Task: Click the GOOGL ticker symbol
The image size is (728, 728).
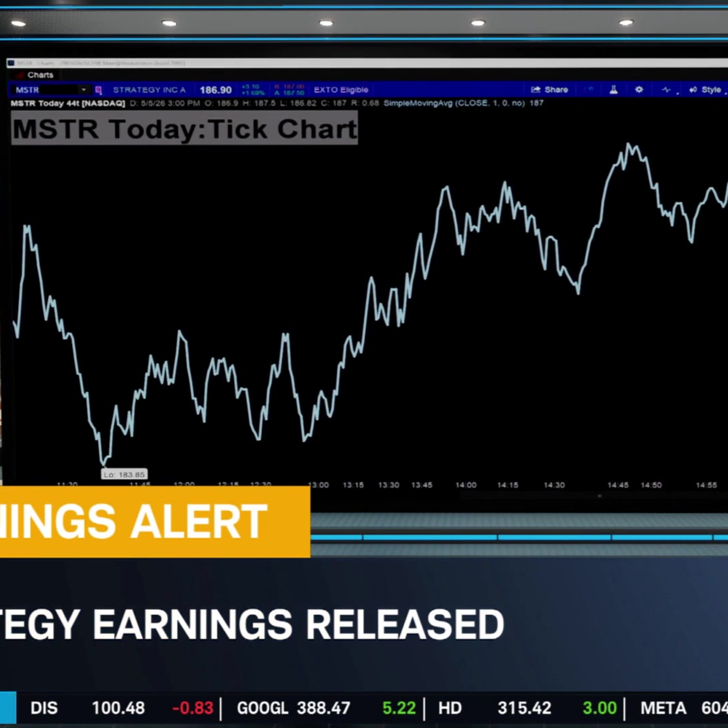Action: pos(263,708)
